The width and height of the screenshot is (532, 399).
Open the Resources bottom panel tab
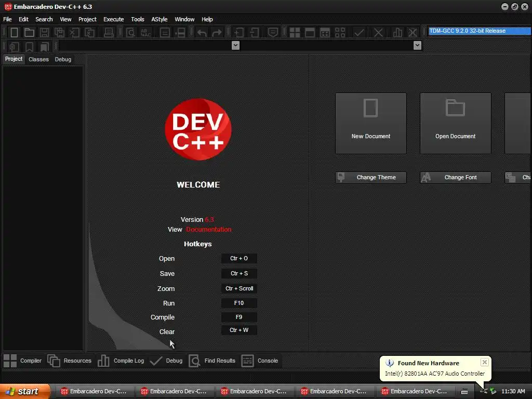(70, 361)
